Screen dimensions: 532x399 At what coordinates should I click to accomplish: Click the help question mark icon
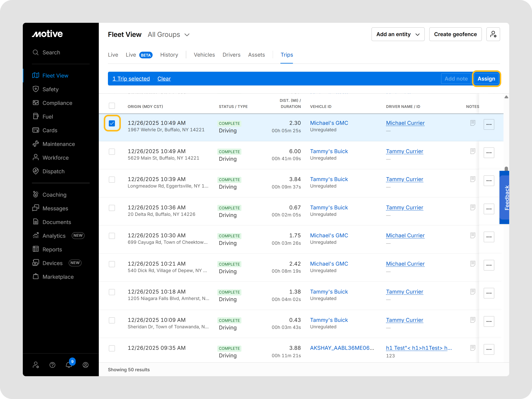(52, 365)
